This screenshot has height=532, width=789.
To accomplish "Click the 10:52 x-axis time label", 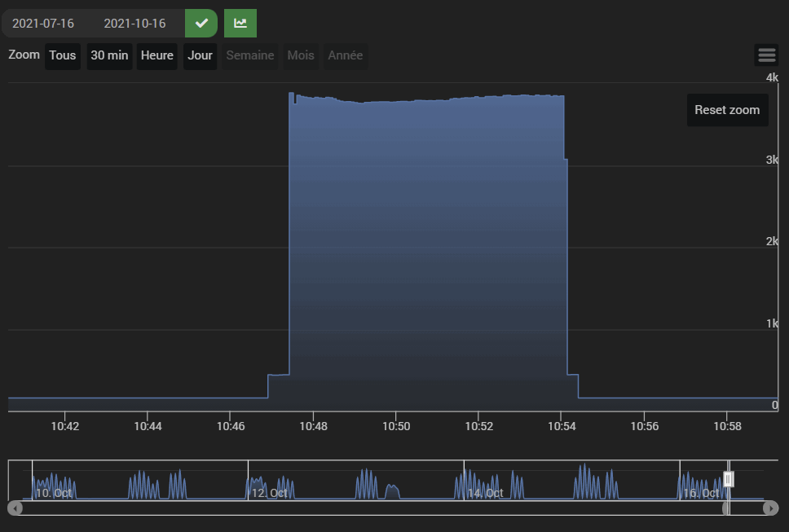I will coord(478,426).
